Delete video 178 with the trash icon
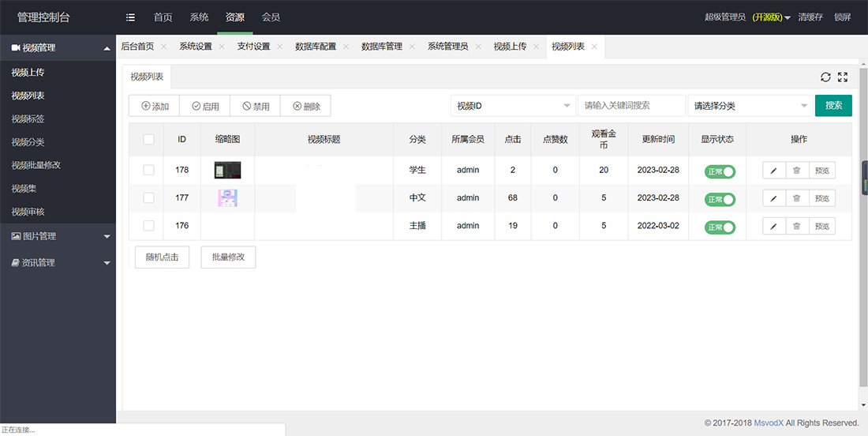 pyautogui.click(x=797, y=171)
